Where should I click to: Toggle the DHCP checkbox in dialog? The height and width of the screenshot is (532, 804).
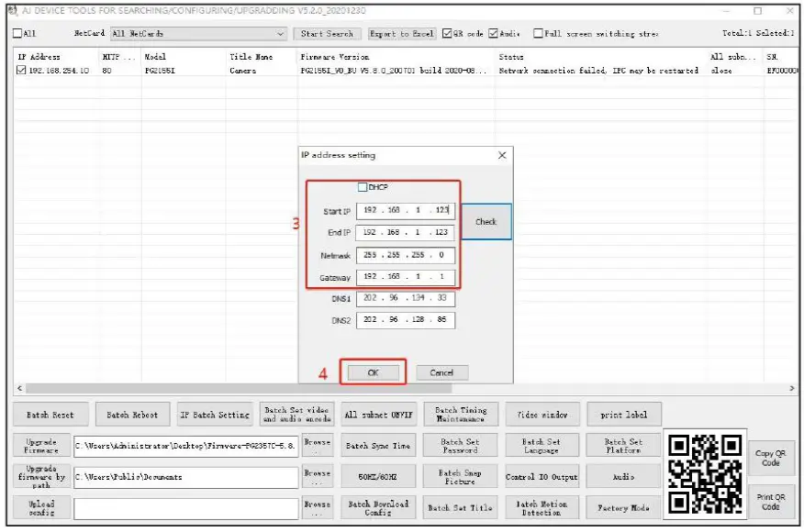tap(363, 187)
